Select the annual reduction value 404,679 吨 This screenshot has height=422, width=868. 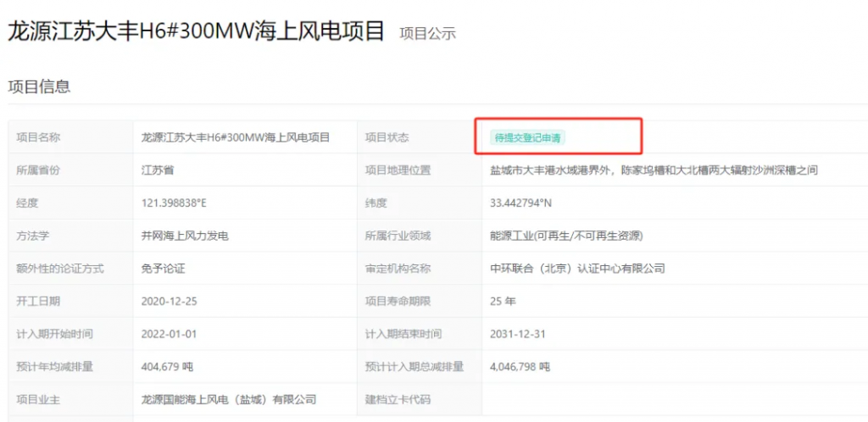173,367
